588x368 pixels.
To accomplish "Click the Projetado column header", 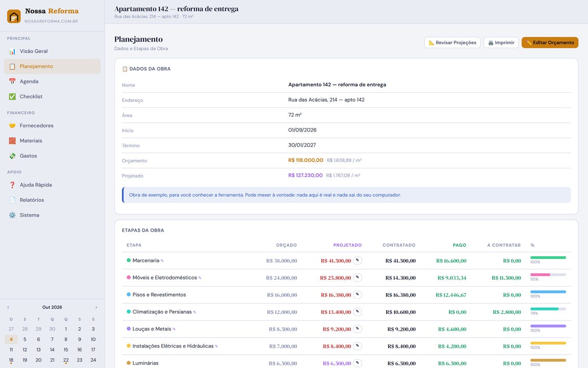I will (347, 245).
